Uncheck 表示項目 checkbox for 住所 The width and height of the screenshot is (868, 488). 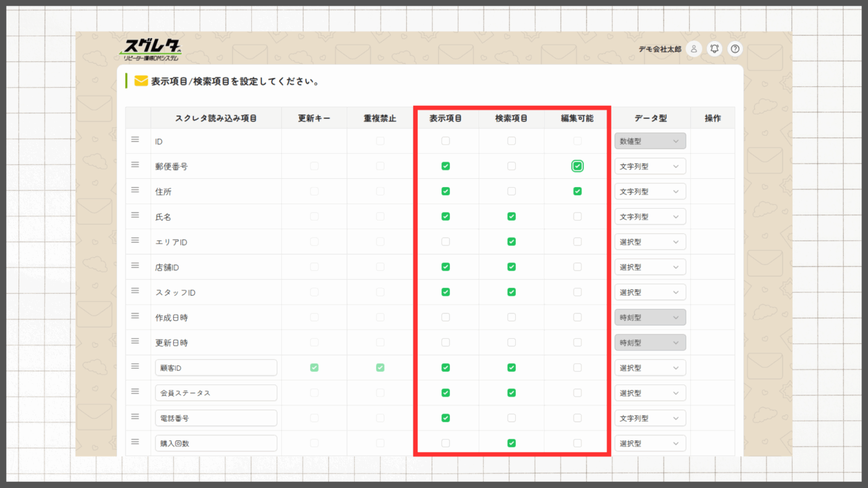pos(445,191)
